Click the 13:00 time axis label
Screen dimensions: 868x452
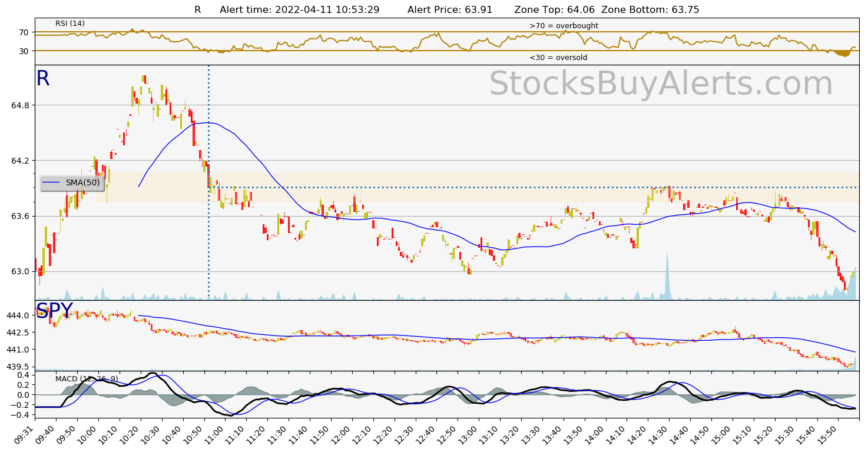[469, 433]
